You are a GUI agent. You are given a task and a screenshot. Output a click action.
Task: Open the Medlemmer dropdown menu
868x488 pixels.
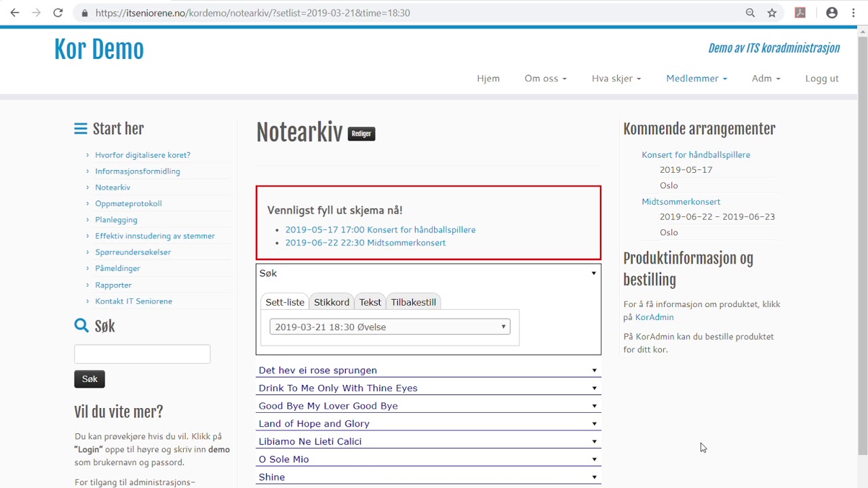pos(696,79)
